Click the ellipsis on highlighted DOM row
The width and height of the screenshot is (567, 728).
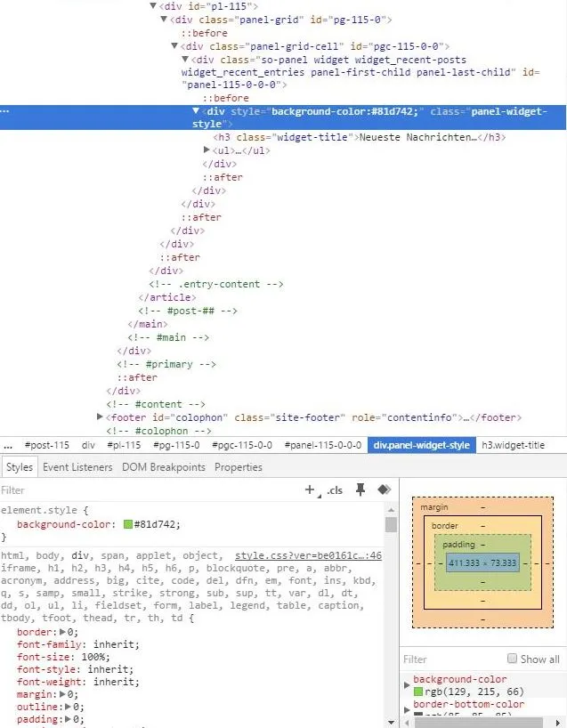(x=5, y=111)
